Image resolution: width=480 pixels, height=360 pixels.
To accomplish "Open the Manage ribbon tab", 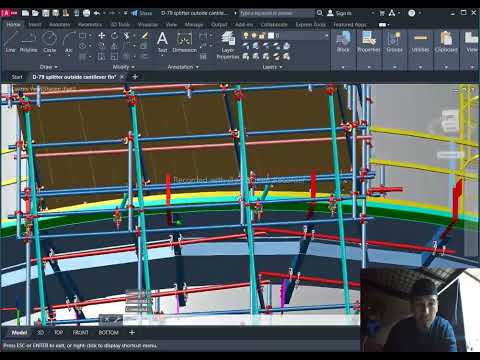I will [194, 25].
